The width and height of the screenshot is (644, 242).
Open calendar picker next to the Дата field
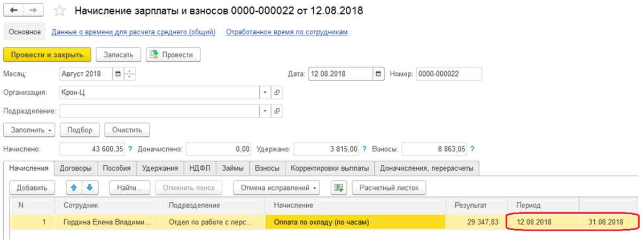[x=379, y=74]
